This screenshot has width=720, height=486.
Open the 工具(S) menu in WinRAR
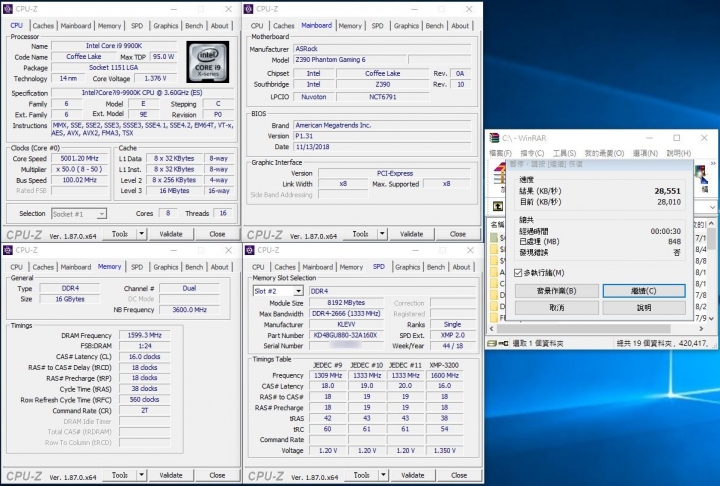pyautogui.click(x=564, y=153)
